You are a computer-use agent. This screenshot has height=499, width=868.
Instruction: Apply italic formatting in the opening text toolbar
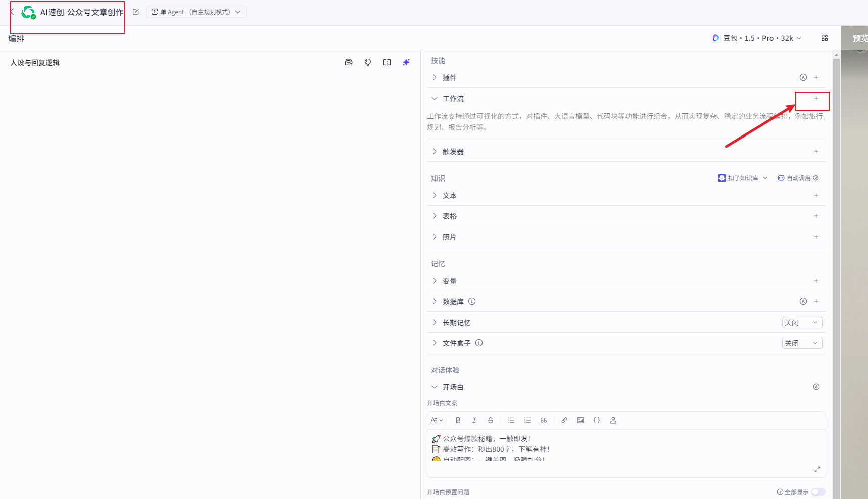474,420
